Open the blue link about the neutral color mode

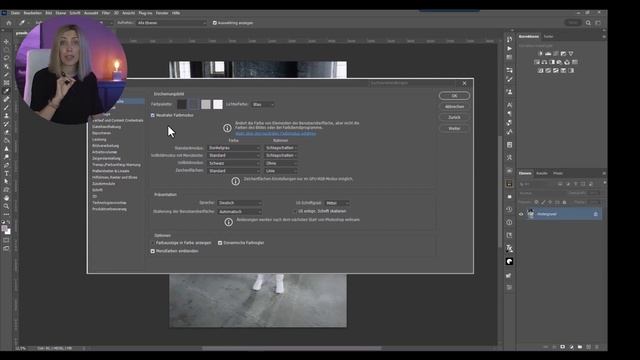click(276, 133)
